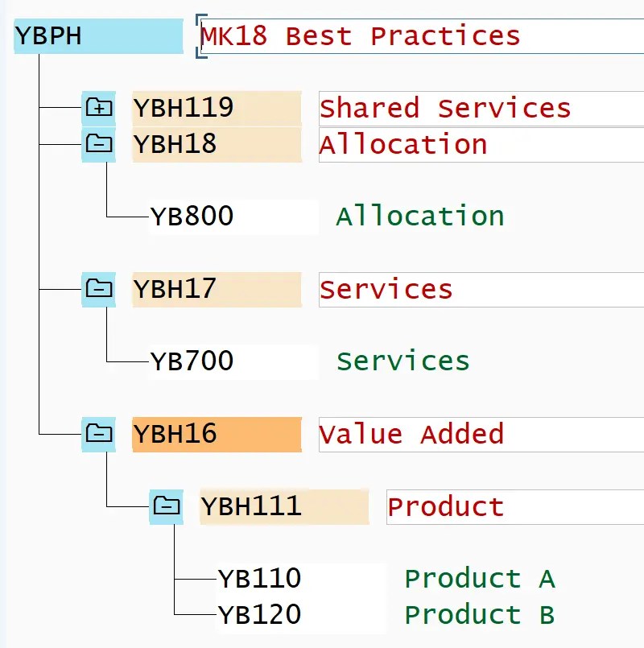The image size is (644, 648).
Task: Edit the Value Added description field
Action: pos(481,435)
